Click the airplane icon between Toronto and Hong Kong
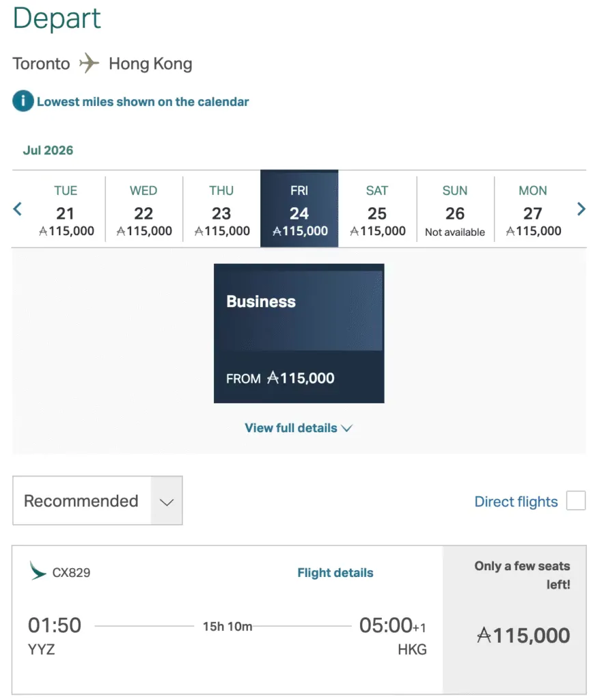The image size is (591, 700). tap(89, 63)
